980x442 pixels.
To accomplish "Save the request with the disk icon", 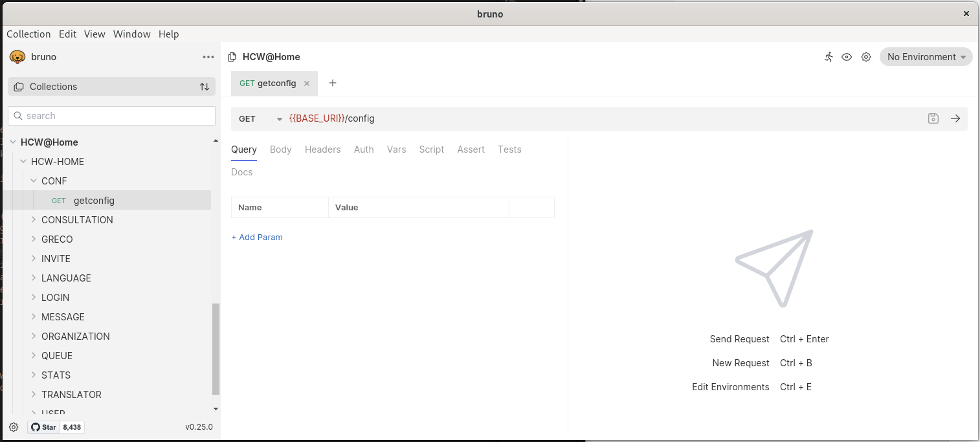I will coord(933,118).
